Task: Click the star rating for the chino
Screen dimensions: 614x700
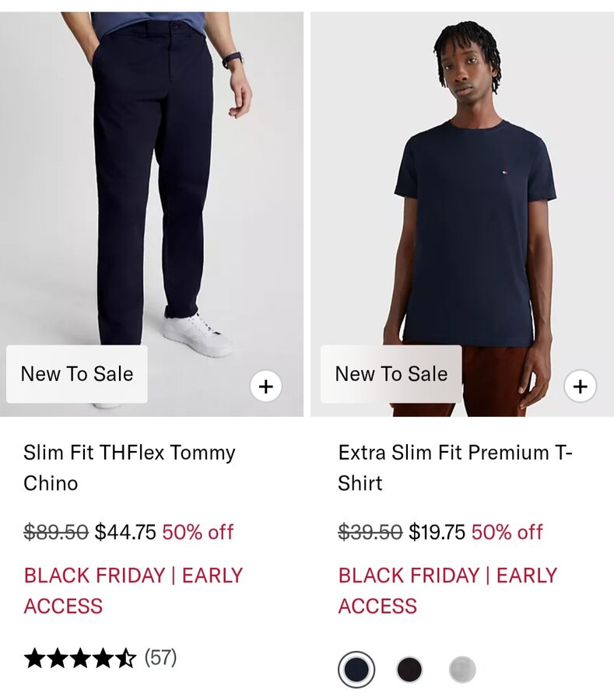Action: pos(80,659)
